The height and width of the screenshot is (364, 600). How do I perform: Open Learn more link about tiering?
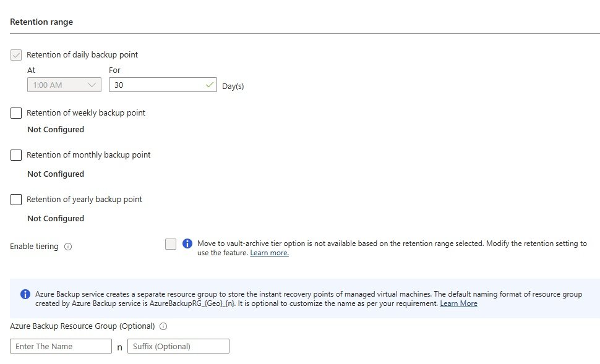(x=270, y=253)
